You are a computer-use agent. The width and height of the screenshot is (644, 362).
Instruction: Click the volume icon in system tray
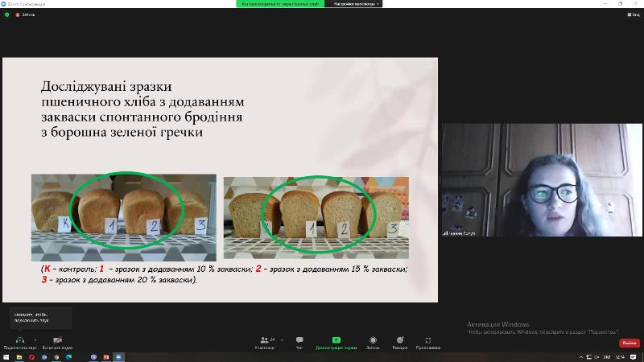pyautogui.click(x=597, y=357)
